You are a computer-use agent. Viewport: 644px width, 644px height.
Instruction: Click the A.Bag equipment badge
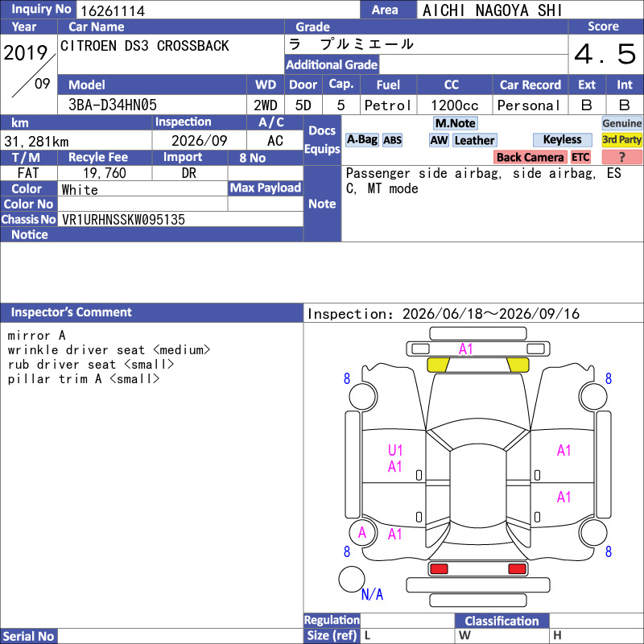pyautogui.click(x=361, y=140)
